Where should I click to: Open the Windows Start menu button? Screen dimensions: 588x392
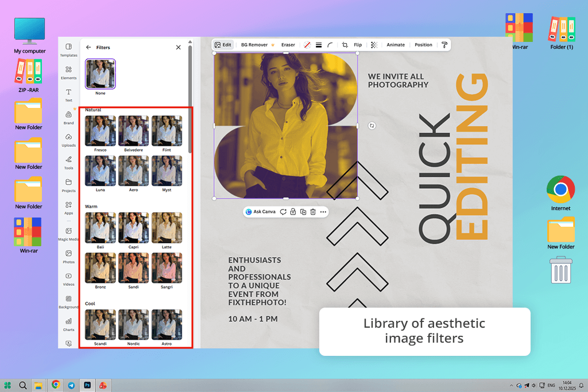coord(7,385)
